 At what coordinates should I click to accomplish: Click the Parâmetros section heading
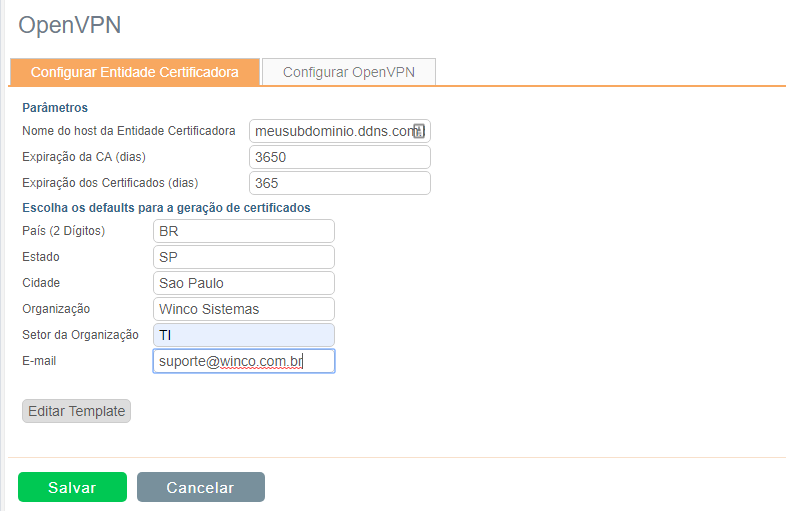55,108
